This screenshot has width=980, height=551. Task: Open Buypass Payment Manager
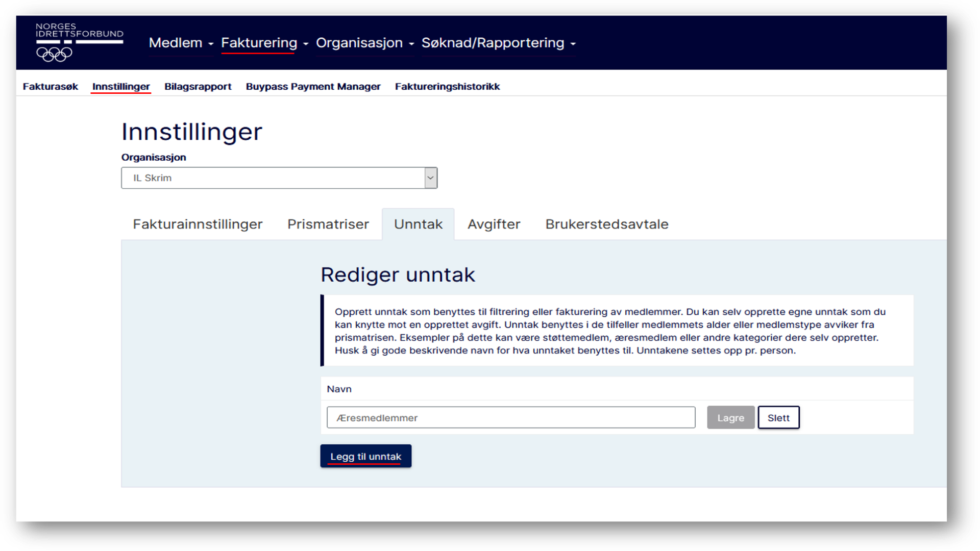tap(313, 87)
